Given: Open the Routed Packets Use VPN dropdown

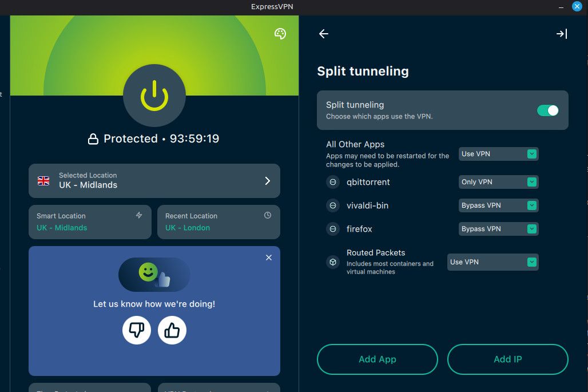Looking at the screenshot, I should click(492, 262).
